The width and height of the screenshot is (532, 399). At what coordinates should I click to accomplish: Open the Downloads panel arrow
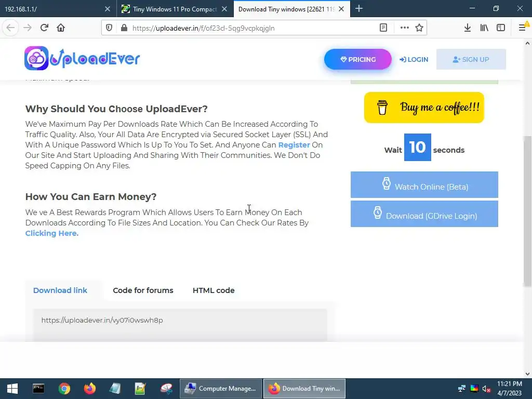tap(468, 28)
